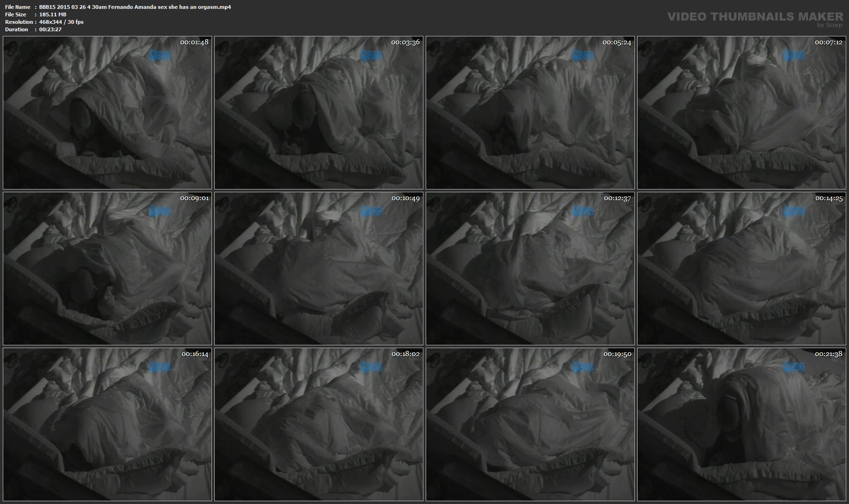Click the blue logo in the 00:10:49 frame

click(372, 211)
